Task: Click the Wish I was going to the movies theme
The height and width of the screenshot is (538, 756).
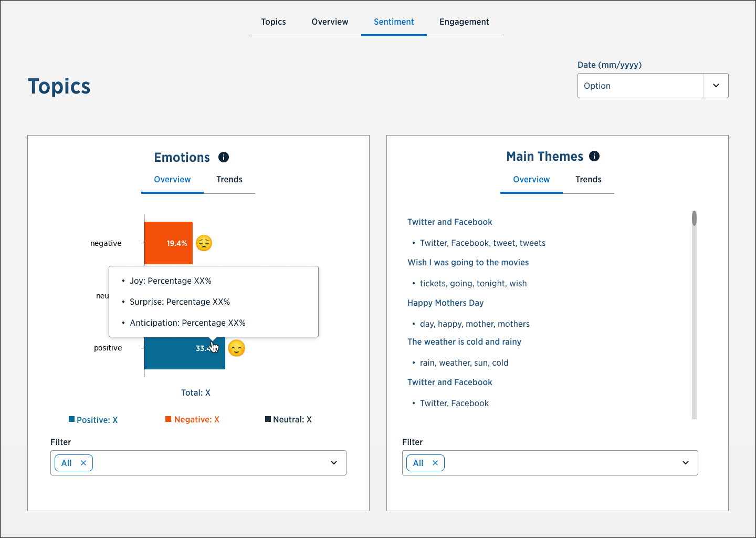Action: (x=468, y=263)
